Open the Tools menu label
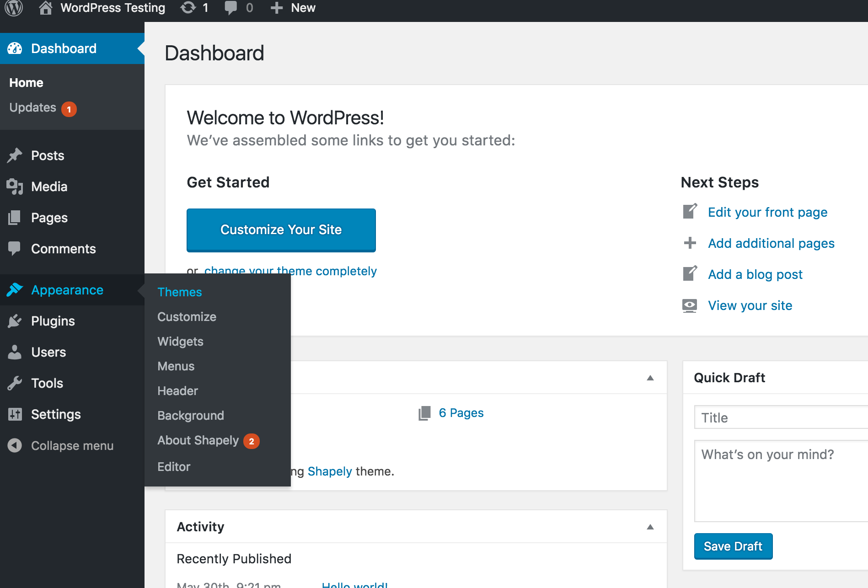The image size is (868, 588). coord(47,383)
